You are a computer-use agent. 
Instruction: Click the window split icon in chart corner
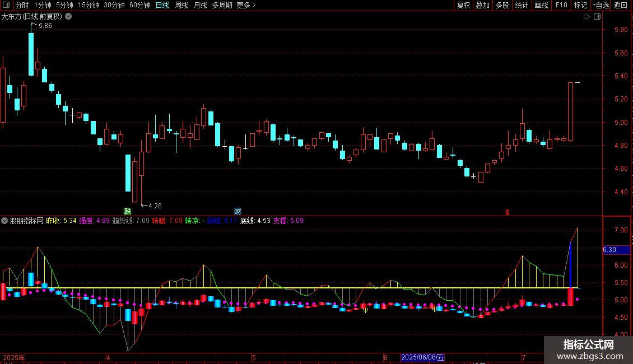coord(597,17)
